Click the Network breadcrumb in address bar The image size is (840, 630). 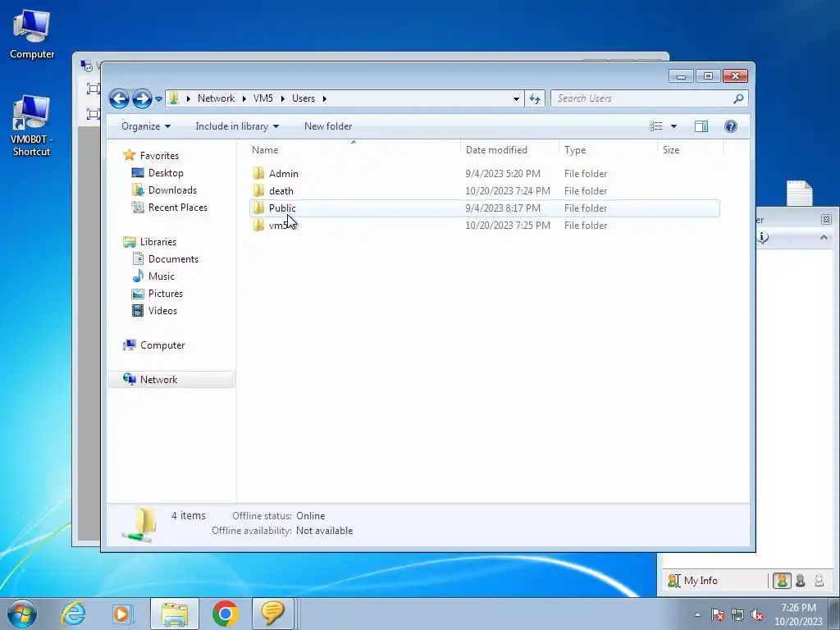point(216,98)
